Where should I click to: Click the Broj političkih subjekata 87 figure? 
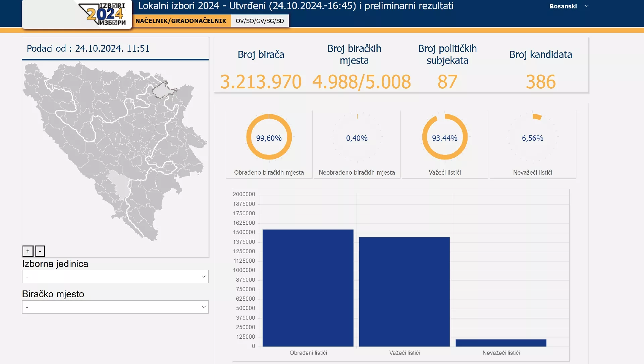pos(447,82)
